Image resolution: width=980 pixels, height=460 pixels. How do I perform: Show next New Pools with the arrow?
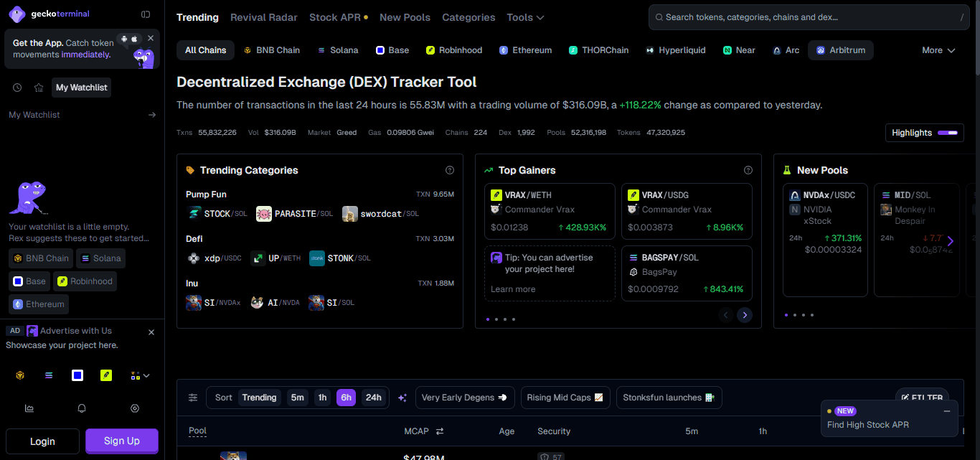pyautogui.click(x=951, y=241)
